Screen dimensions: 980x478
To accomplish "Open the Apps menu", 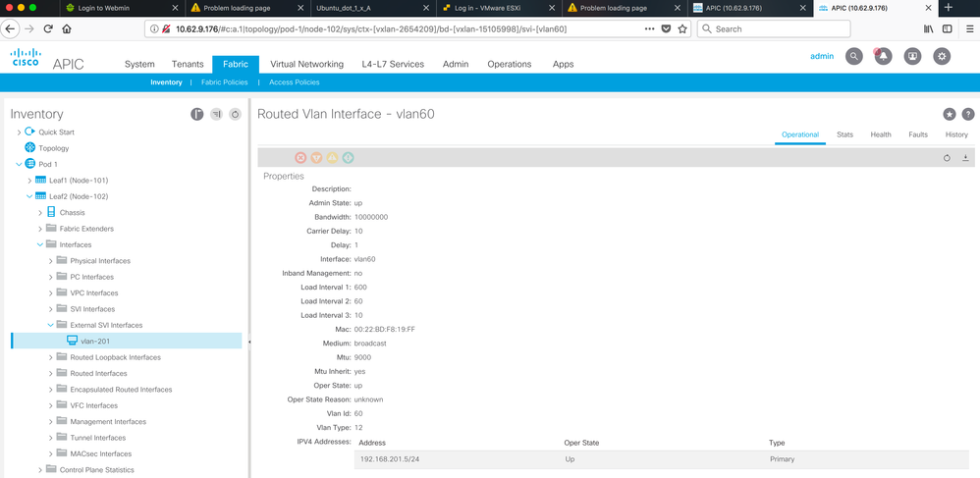I will coord(563,65).
